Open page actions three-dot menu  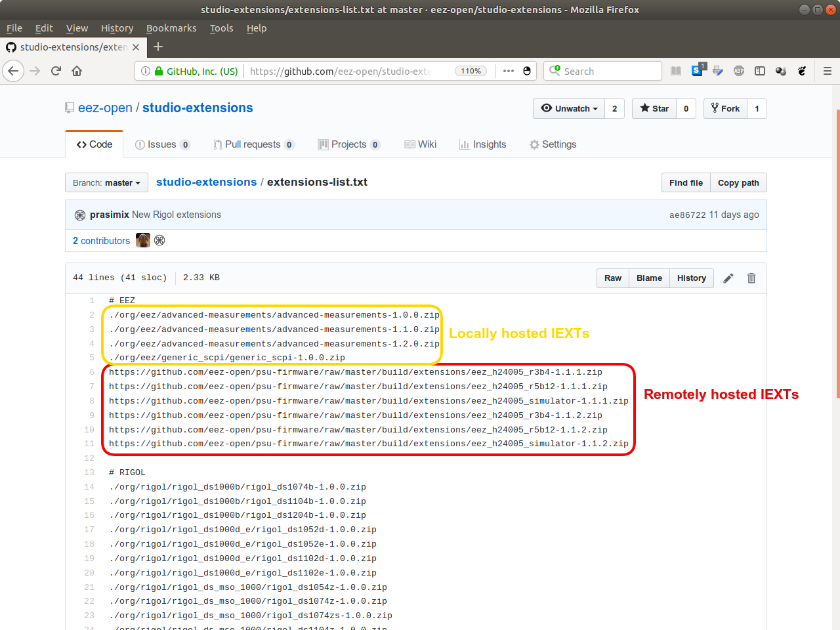(x=509, y=71)
